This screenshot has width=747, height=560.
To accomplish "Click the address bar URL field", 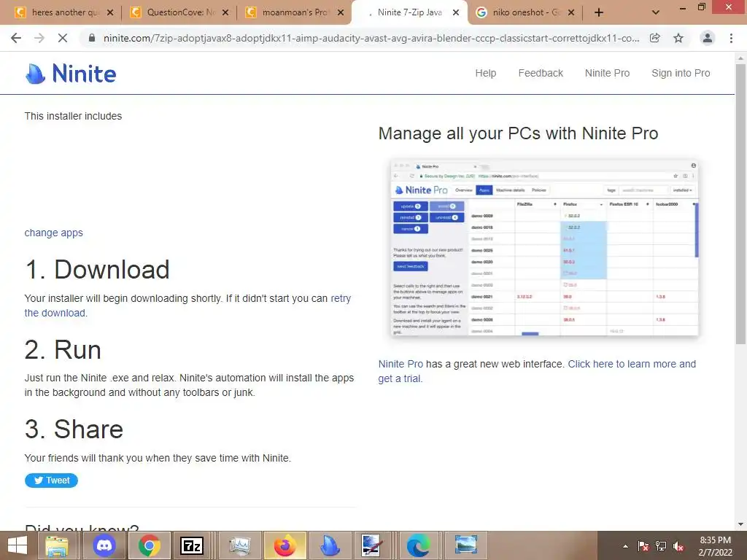I will click(371, 38).
